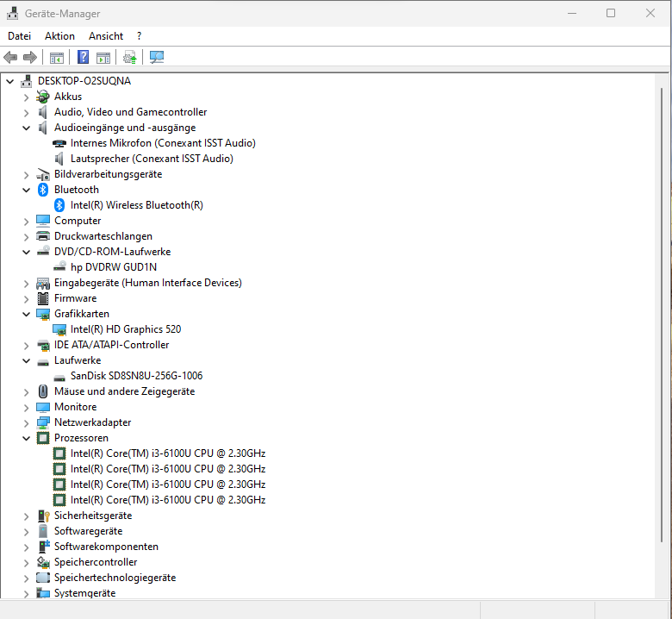Screen dimensions: 672x619
Task: Click the Akkus battery icon
Action: (x=43, y=97)
